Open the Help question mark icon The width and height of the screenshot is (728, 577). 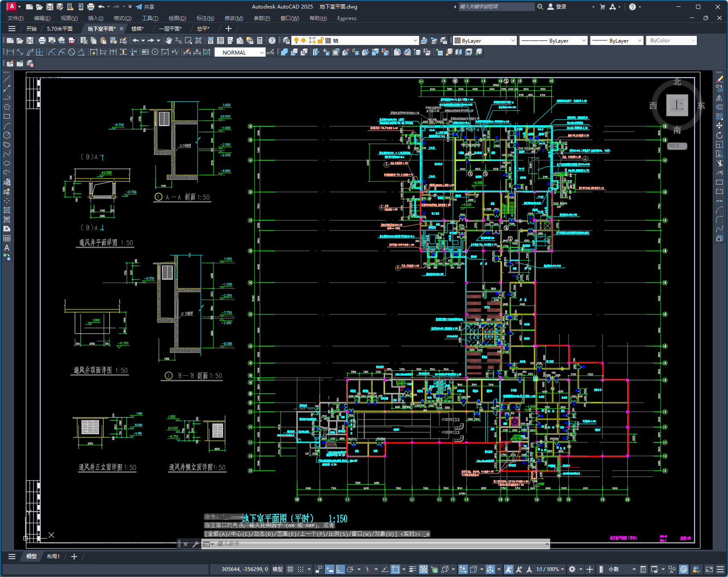point(272,40)
